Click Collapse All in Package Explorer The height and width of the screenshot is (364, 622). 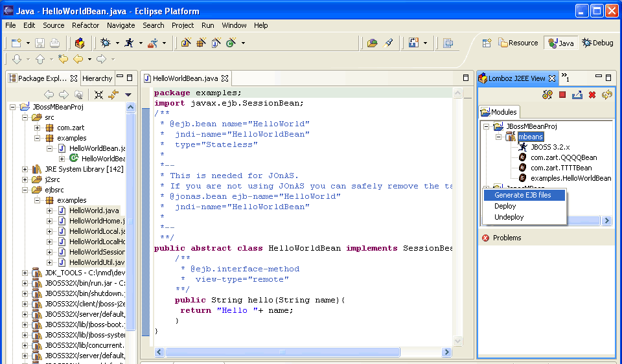click(98, 95)
